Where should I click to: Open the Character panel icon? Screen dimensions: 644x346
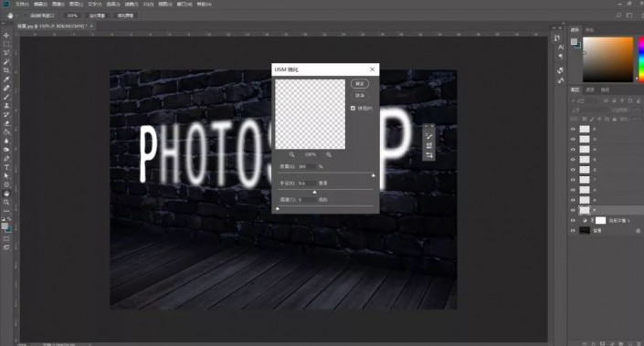(x=561, y=47)
